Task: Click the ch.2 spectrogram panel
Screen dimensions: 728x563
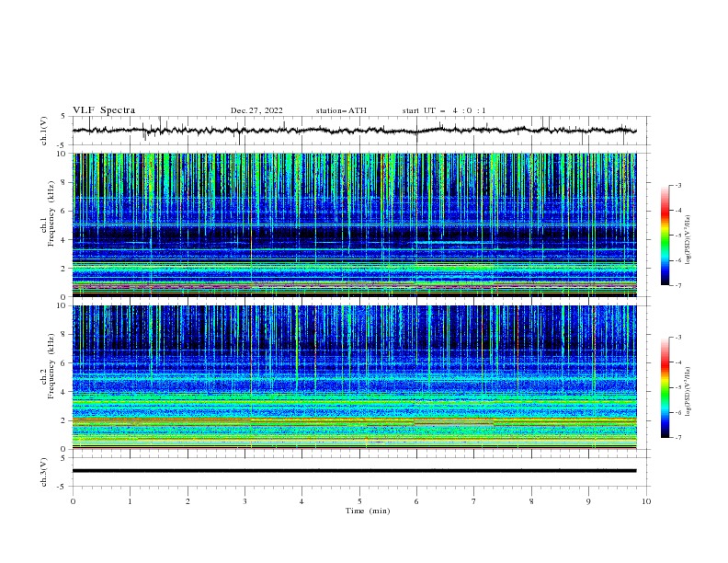Action: click(x=354, y=377)
